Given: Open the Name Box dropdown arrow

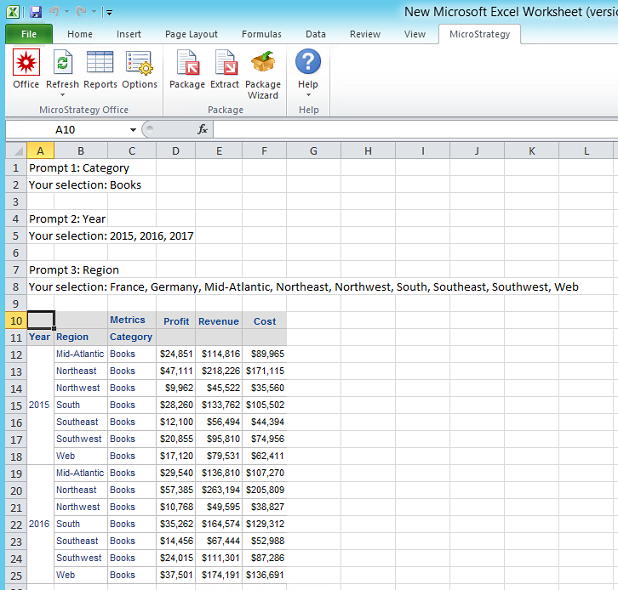Looking at the screenshot, I should tap(133, 130).
